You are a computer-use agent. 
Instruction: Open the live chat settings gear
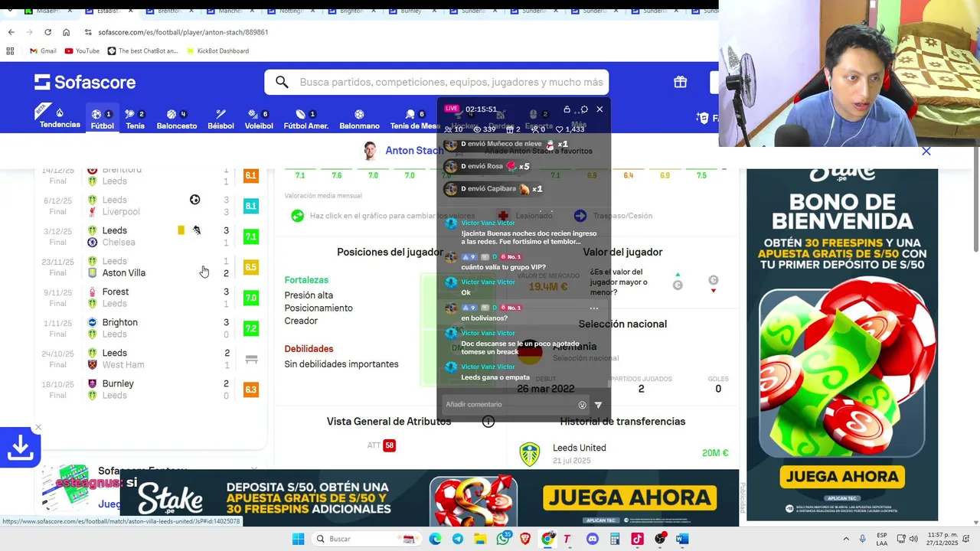coord(584,109)
